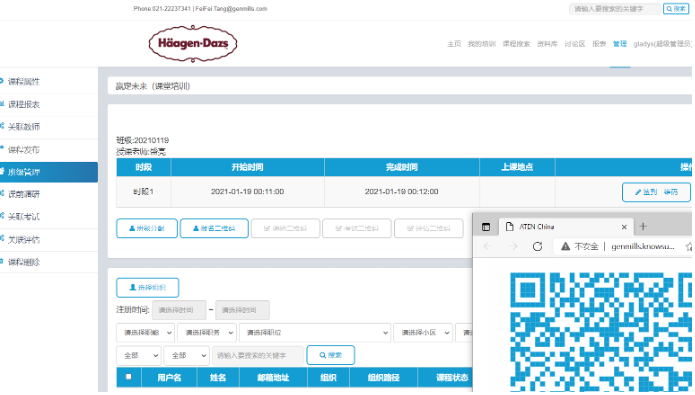Click the 组织路径 column header

click(383, 378)
